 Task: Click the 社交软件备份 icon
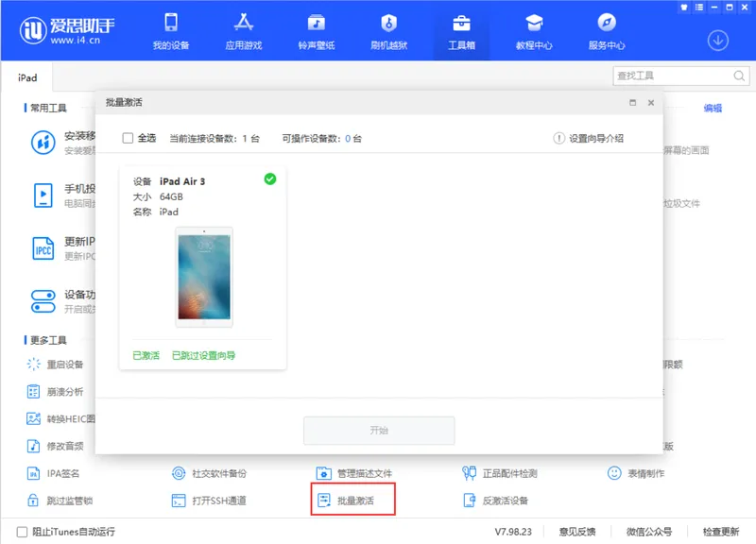[x=179, y=473]
